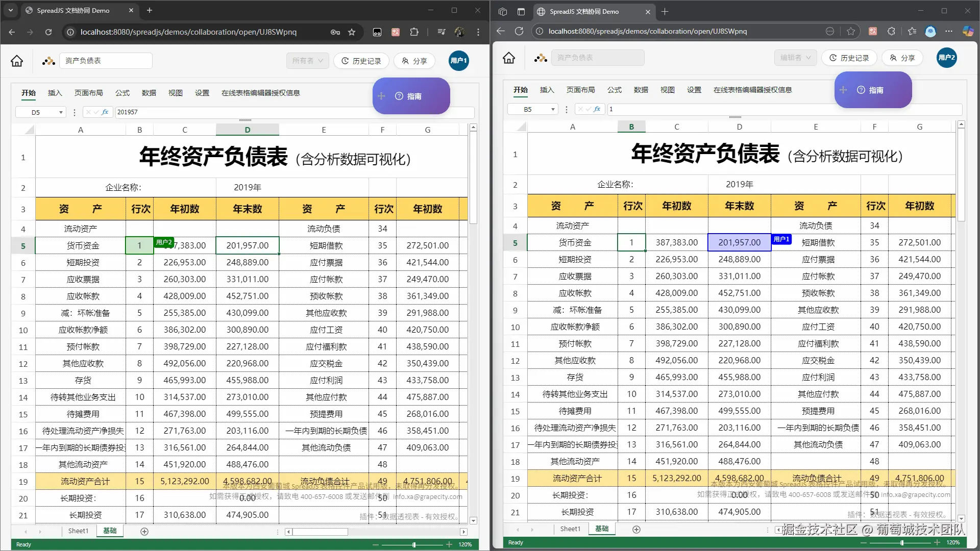Viewport: 980px width, 551px height.
Task: Click the home icon above the ribbon
Action: click(16, 61)
